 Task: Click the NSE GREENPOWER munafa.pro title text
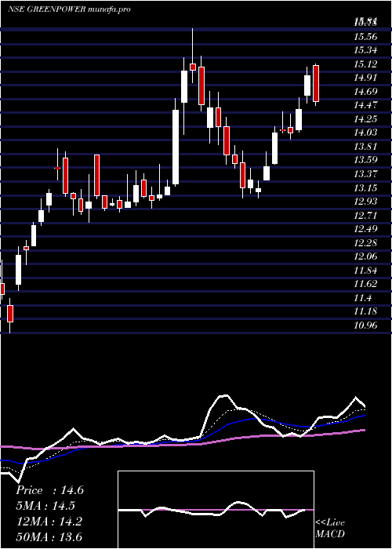(x=69, y=9)
